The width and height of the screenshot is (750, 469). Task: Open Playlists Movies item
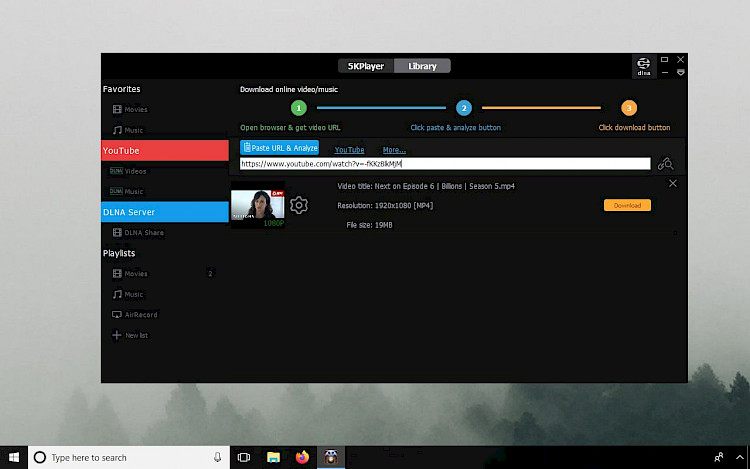point(130,273)
